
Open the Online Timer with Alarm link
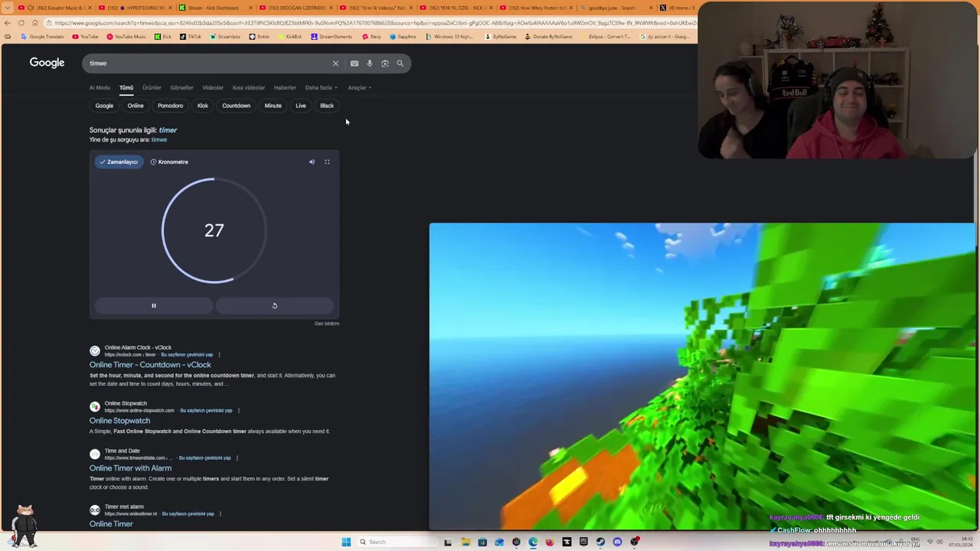130,468
